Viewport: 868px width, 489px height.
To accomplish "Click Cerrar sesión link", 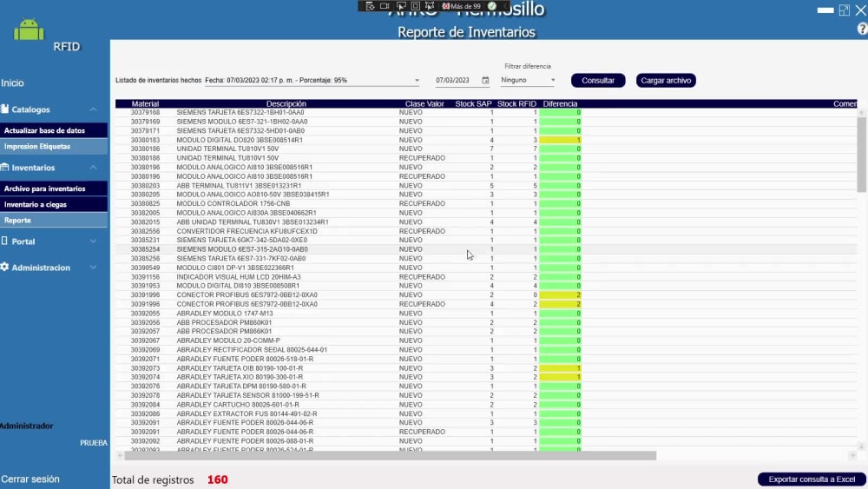I will coord(30,479).
